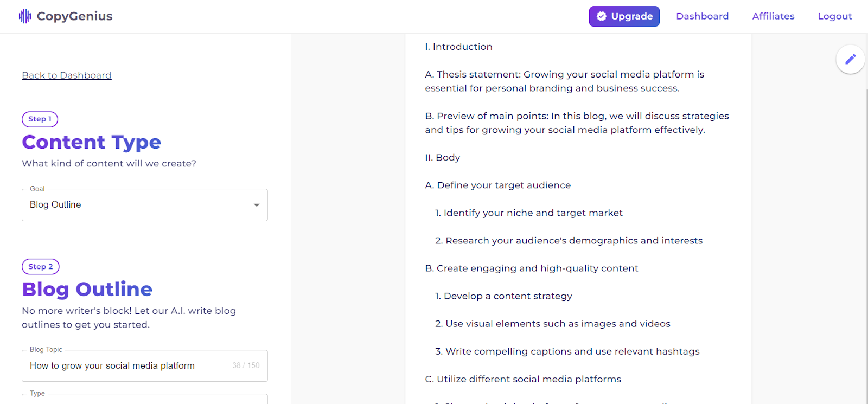Click the 'Develop a content strategy' line

pos(503,296)
